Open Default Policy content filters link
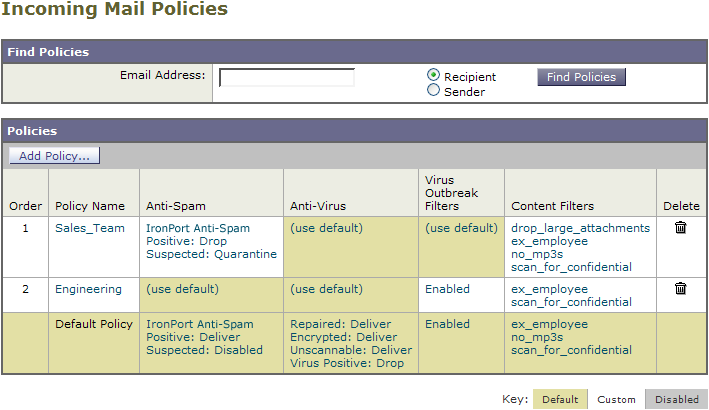The height and width of the screenshot is (410, 709). coord(572,337)
